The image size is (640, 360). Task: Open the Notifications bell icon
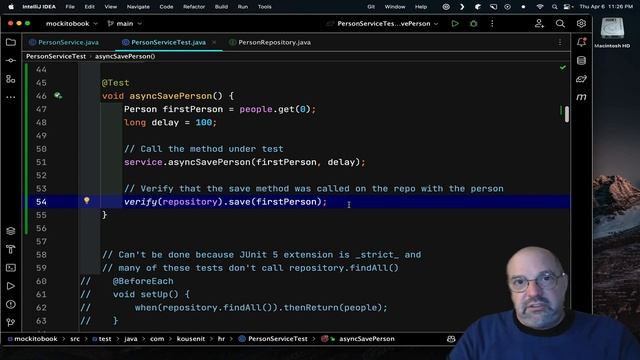[581, 42]
